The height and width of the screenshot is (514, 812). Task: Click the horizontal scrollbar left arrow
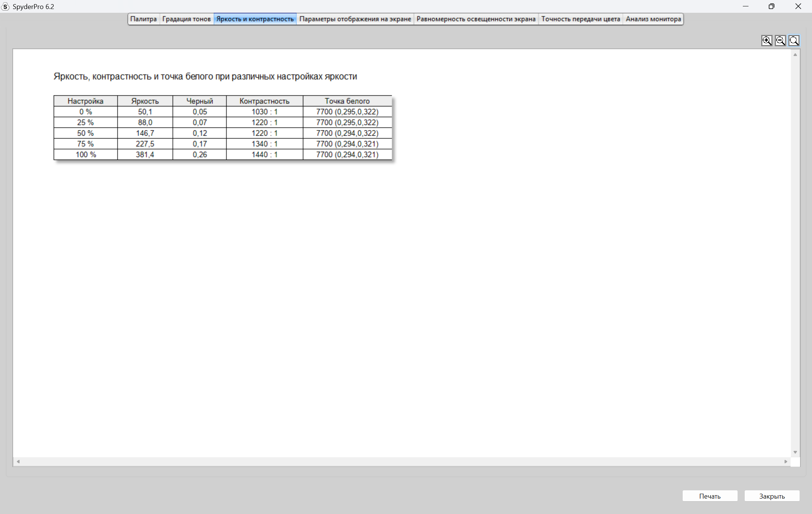18,461
